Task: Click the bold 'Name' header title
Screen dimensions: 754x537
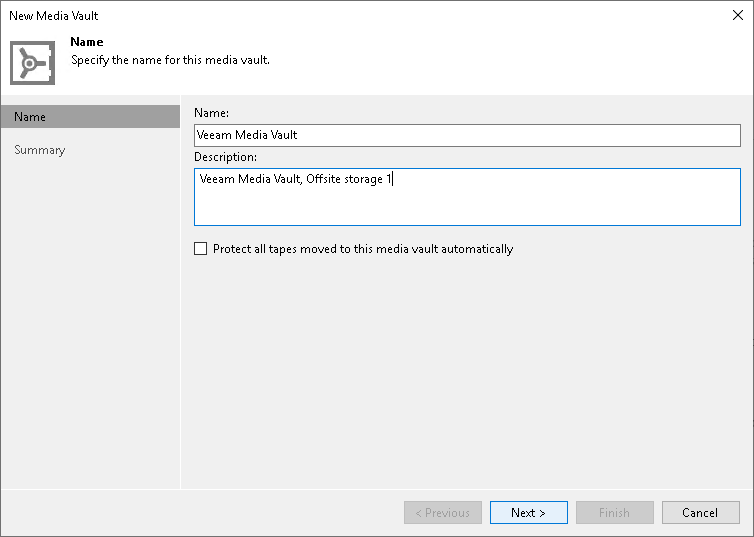Action: [x=87, y=42]
